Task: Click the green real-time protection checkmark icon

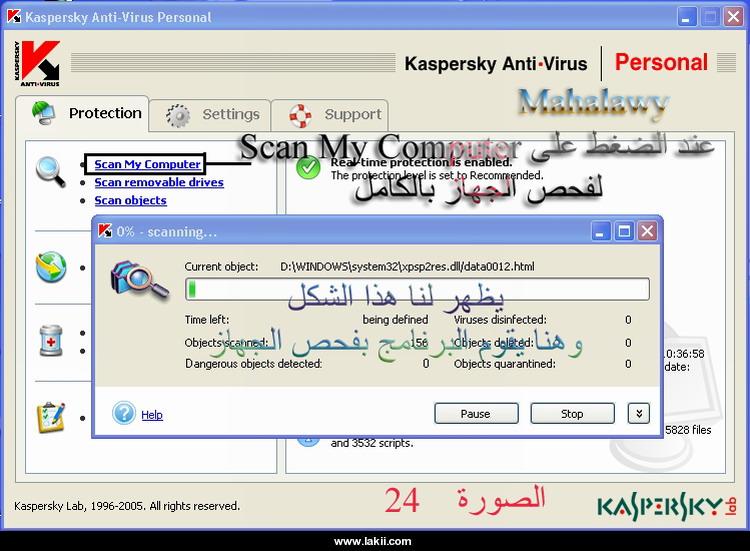Action: tap(309, 167)
